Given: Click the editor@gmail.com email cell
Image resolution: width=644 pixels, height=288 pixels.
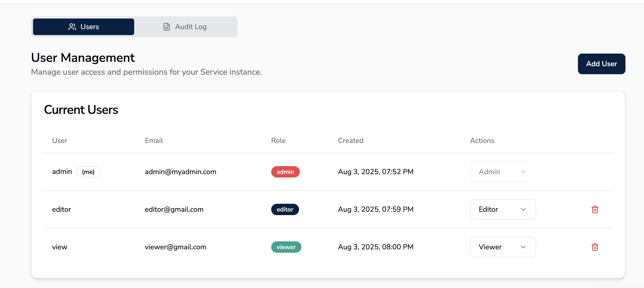Looking at the screenshot, I should (x=174, y=209).
